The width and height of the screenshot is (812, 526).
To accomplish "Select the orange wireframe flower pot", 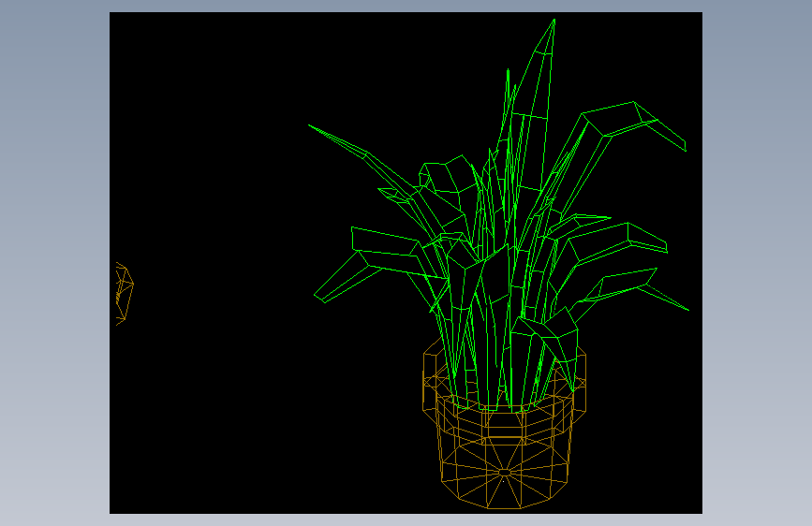I will (505, 422).
